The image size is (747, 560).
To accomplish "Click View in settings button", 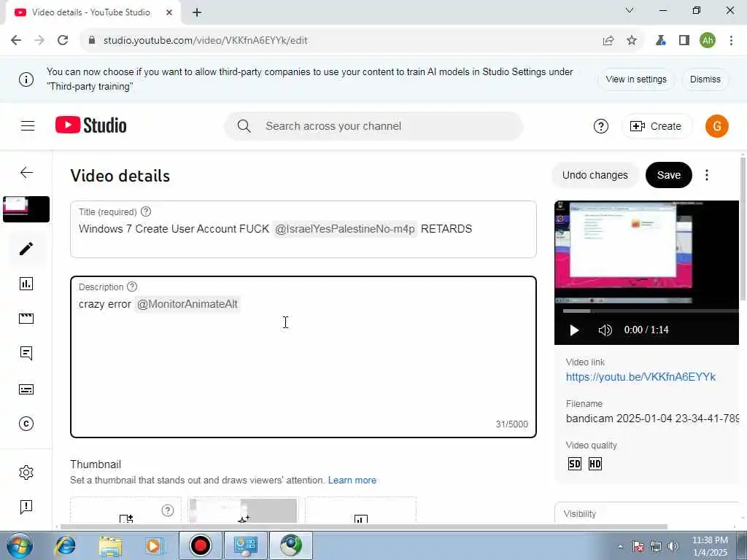I will tap(636, 79).
